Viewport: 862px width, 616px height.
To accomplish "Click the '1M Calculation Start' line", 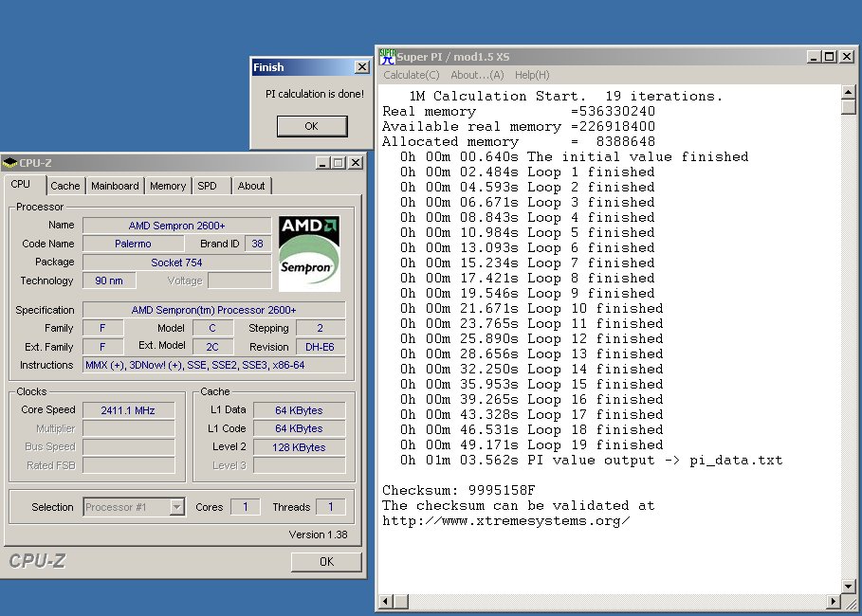I will 566,96.
